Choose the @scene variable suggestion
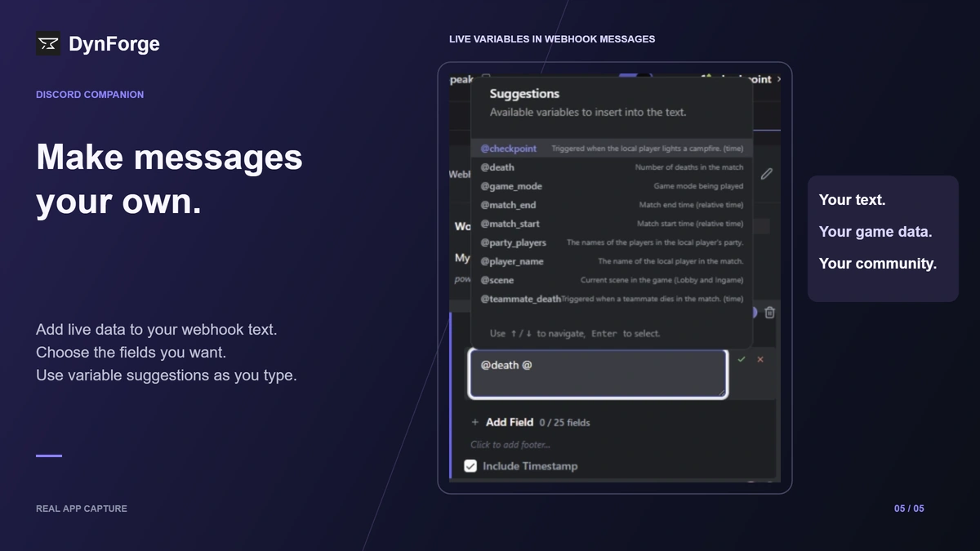This screenshot has height=551, width=980. click(x=611, y=280)
